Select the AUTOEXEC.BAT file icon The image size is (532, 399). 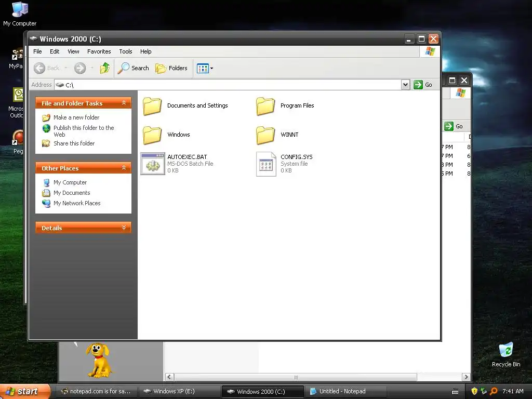click(x=153, y=164)
